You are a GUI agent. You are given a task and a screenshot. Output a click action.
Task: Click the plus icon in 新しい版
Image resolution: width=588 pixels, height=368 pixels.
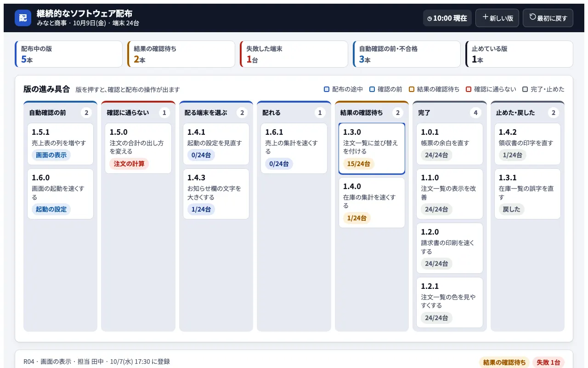click(x=485, y=17)
